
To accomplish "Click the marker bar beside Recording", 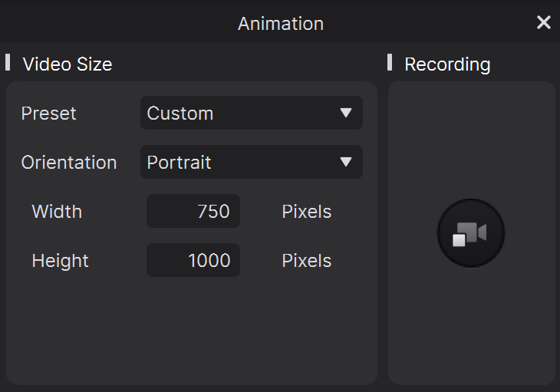I will tap(390, 62).
